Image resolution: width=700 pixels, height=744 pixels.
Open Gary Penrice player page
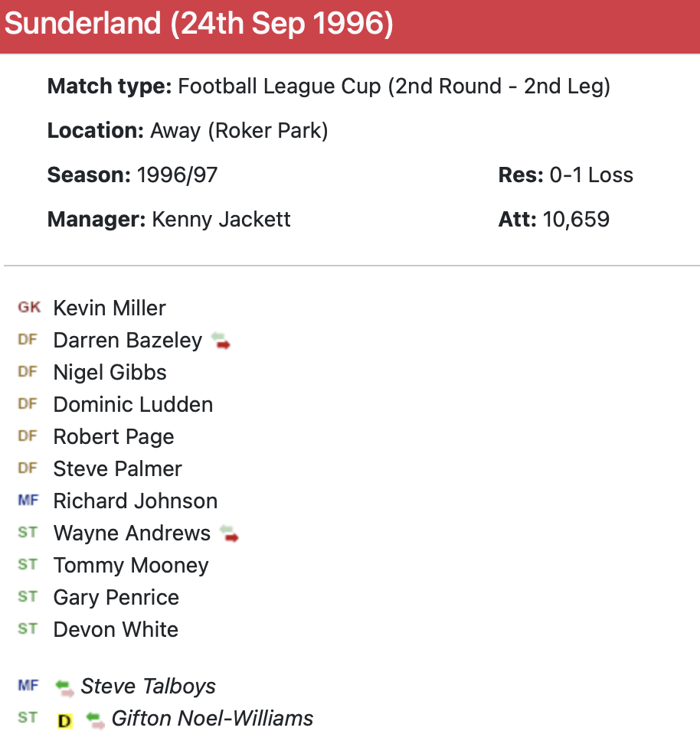pos(116,598)
